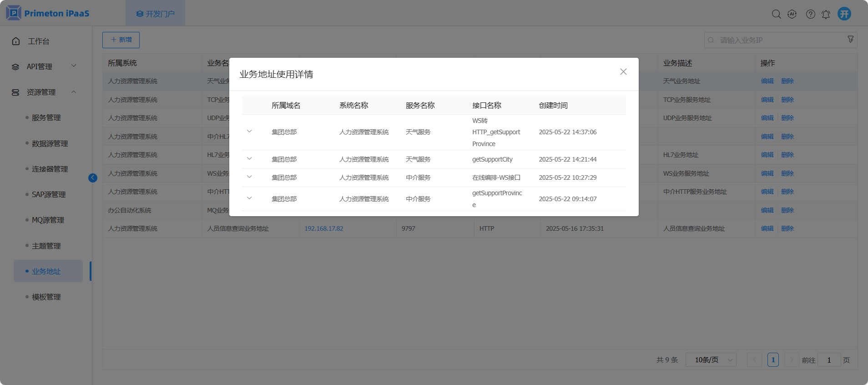
Task: Open the 10条/页 page size dropdown
Action: [711, 360]
